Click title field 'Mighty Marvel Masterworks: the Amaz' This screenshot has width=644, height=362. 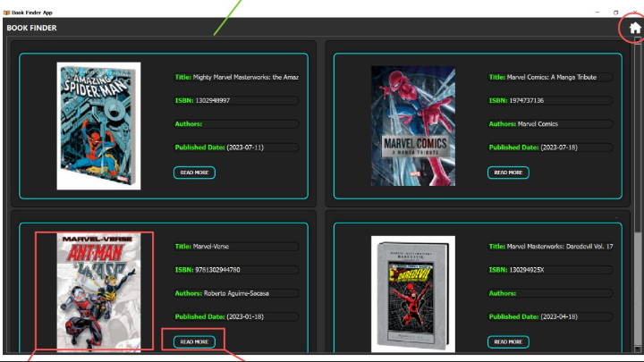point(236,77)
